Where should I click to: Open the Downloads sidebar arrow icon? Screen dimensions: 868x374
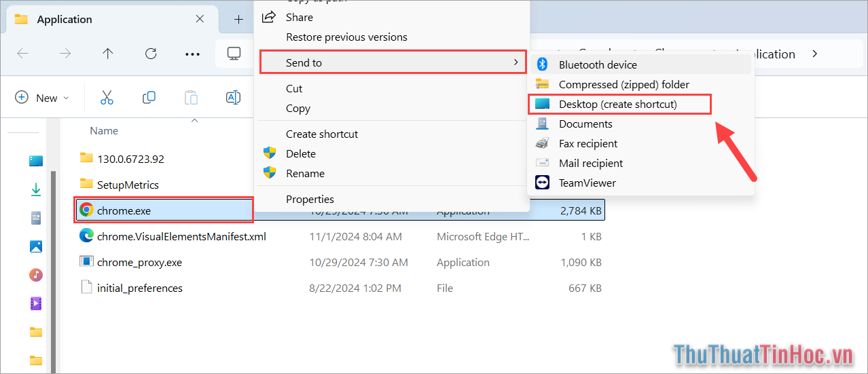36,189
